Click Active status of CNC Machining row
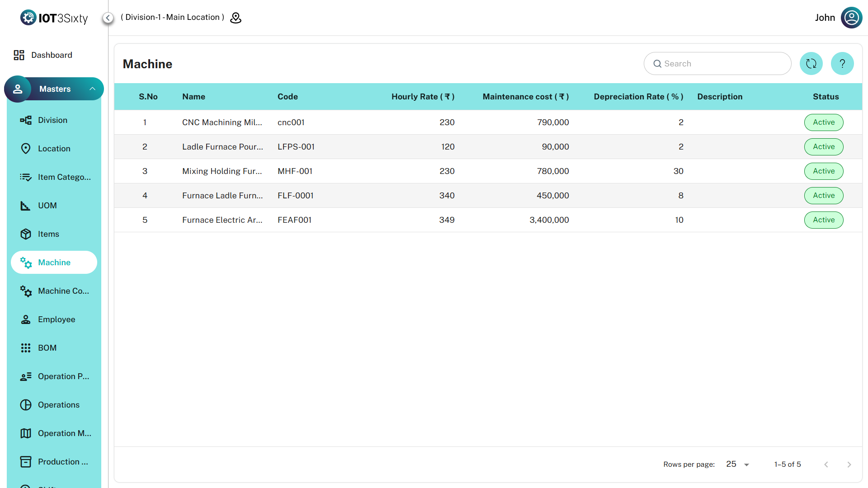This screenshot has width=868, height=488. [x=823, y=122]
